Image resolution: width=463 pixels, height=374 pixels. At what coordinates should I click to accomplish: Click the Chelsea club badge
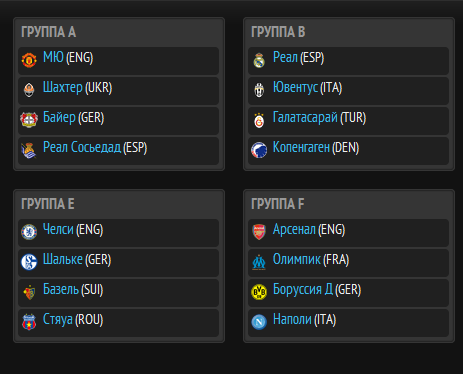29,232
